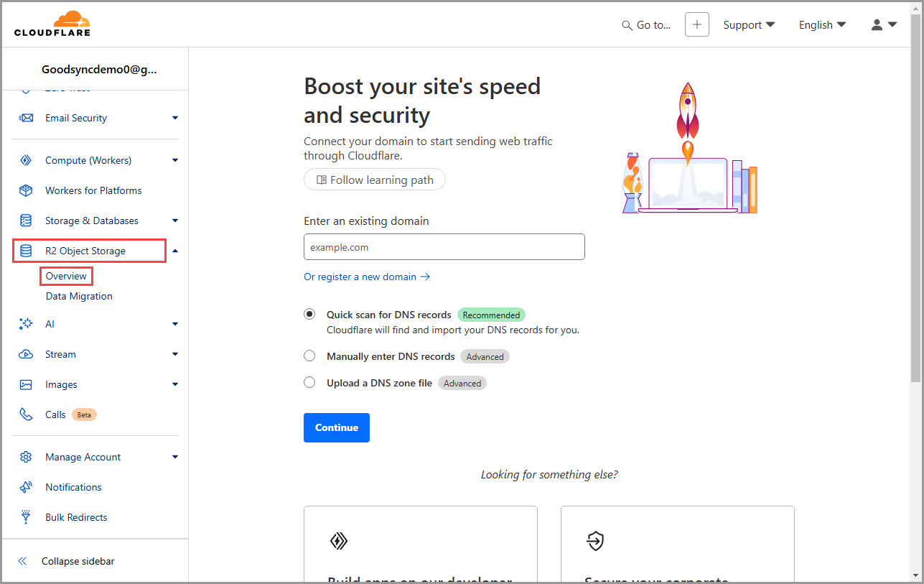Click the Go to... search text

(653, 25)
